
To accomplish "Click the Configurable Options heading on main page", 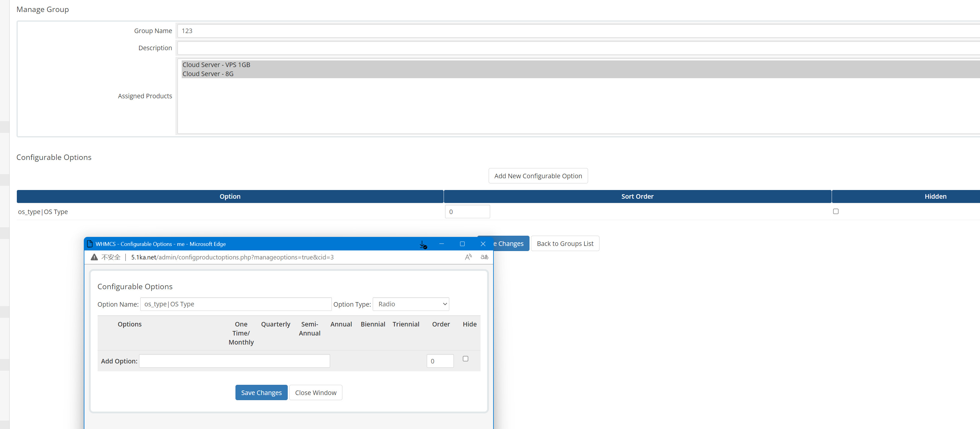I will tap(54, 157).
